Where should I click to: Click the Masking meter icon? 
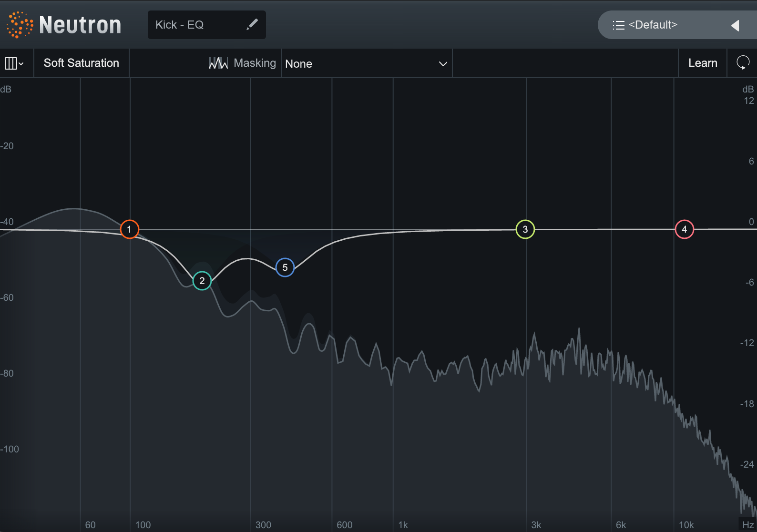(218, 63)
